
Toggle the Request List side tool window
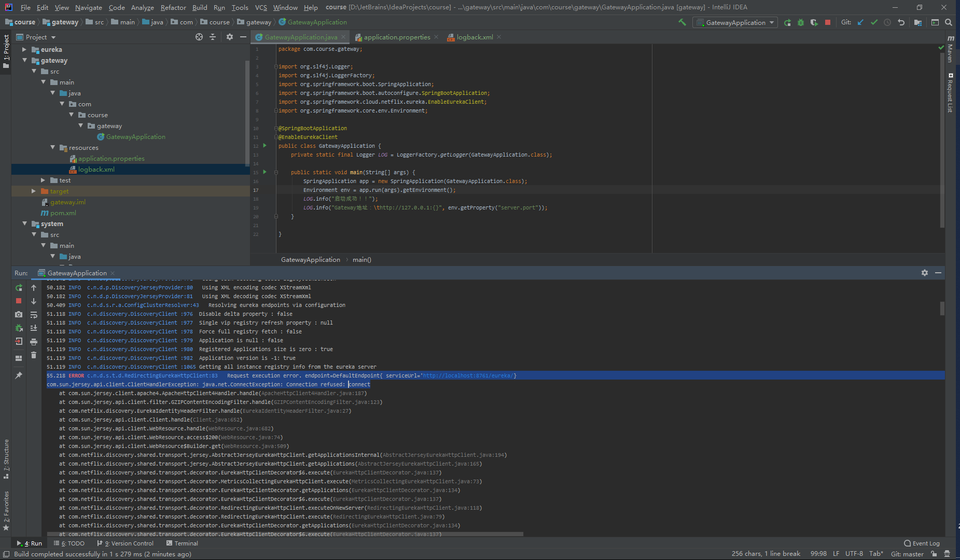[x=950, y=93]
